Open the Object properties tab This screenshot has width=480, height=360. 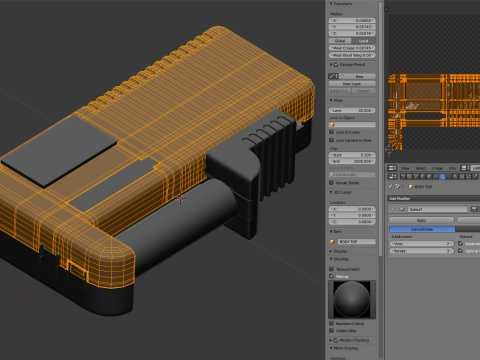click(x=429, y=176)
